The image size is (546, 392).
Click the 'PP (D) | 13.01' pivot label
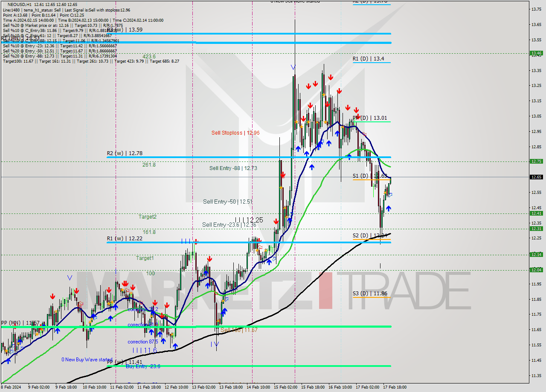click(370, 118)
